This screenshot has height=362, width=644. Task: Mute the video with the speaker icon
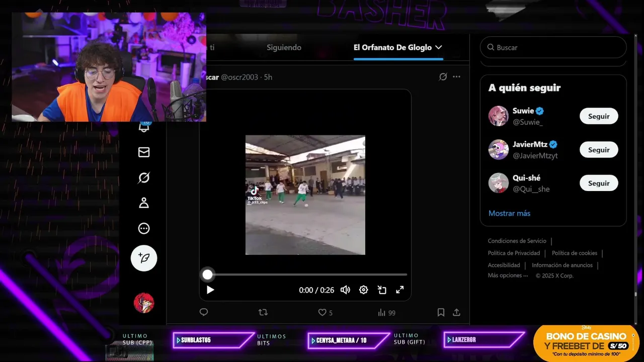[345, 290]
